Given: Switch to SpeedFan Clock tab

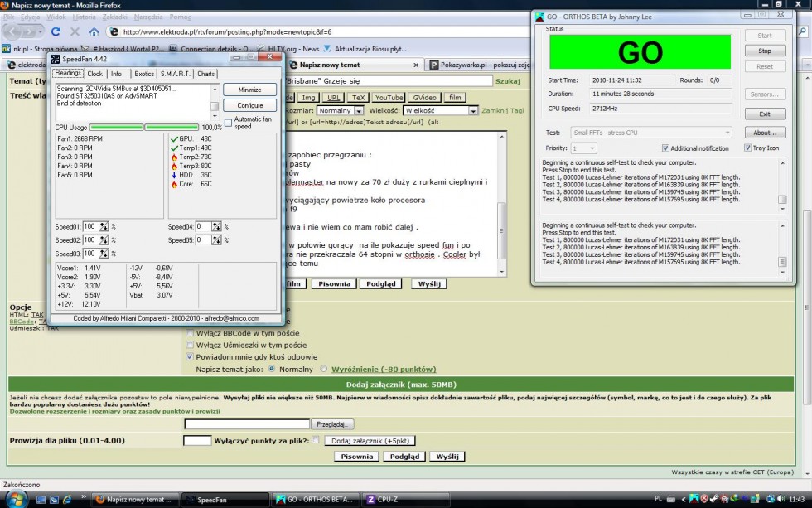Looking at the screenshot, I should pos(94,74).
